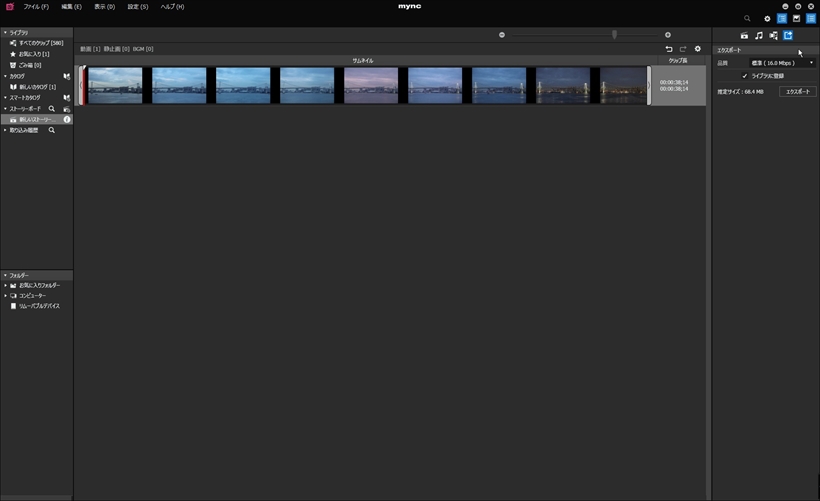820x501 pixels.
Task: Minimize the mync window
Action: 785,6
